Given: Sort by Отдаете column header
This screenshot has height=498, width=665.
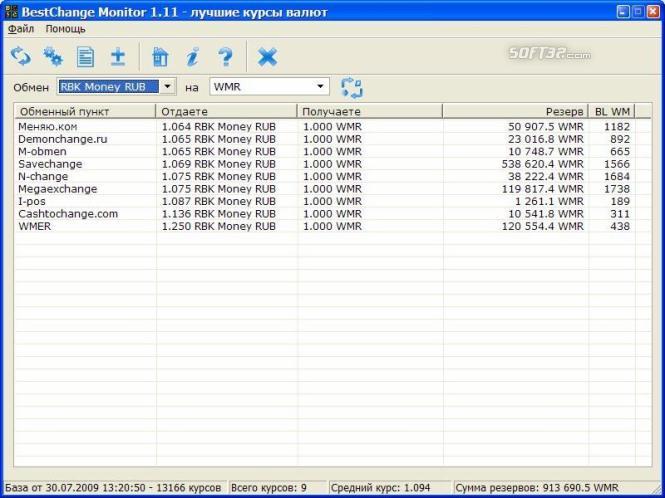Looking at the screenshot, I should pos(226,111).
